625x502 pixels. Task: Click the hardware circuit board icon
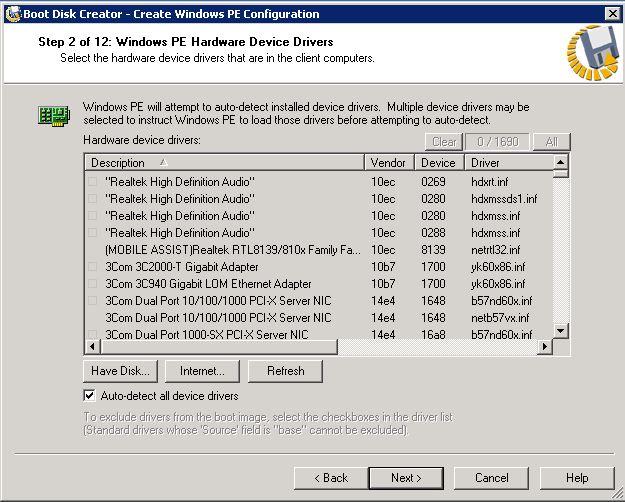[53, 115]
